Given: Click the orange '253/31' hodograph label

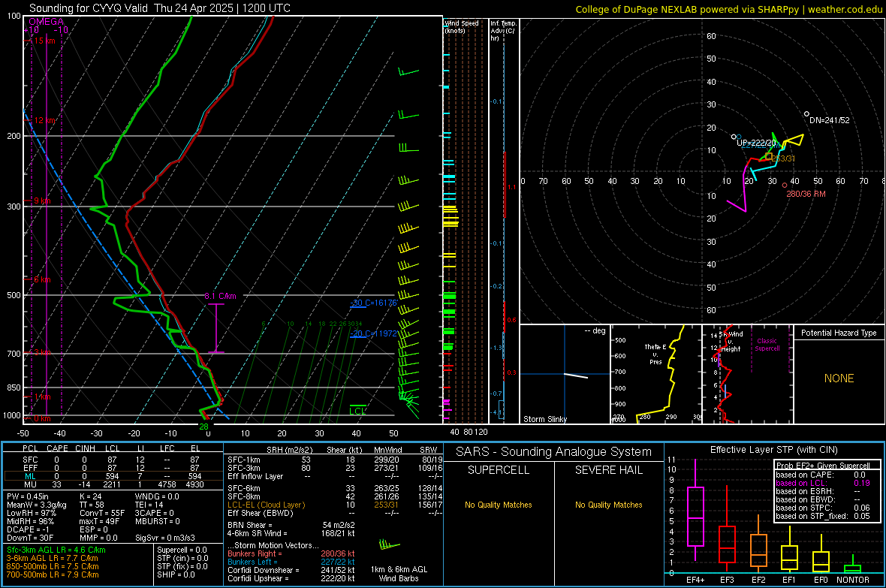Looking at the screenshot, I should coord(783,158).
